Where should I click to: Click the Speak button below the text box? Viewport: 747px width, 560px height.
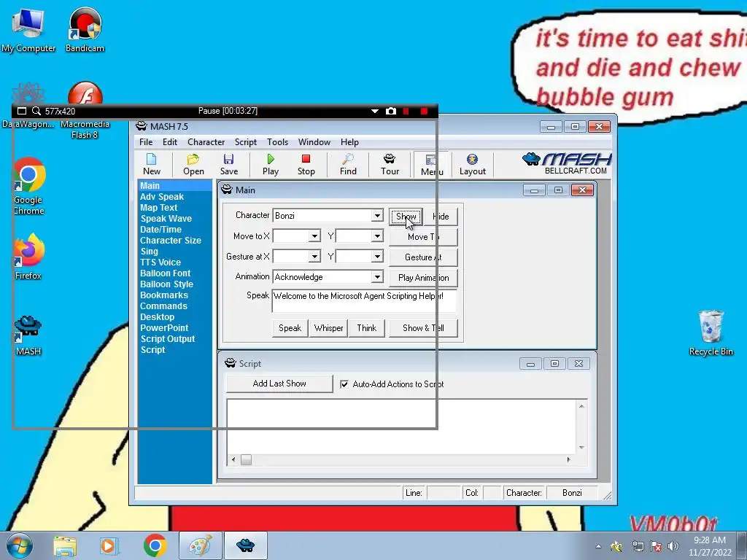[290, 328]
